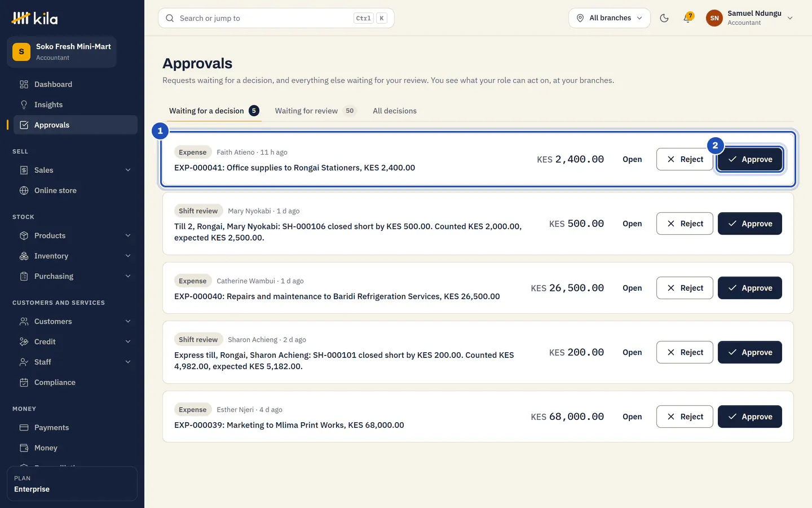
Task: Open the All branches dropdown
Action: coord(609,18)
